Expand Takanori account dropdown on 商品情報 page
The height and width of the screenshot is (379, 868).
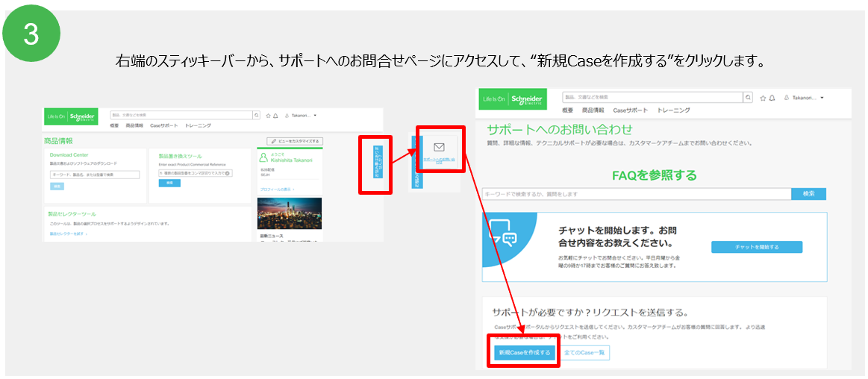[315, 116]
